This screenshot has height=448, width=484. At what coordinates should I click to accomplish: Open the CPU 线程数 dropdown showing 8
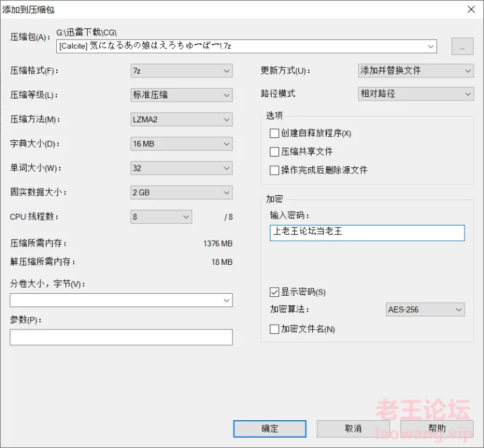[x=161, y=217]
